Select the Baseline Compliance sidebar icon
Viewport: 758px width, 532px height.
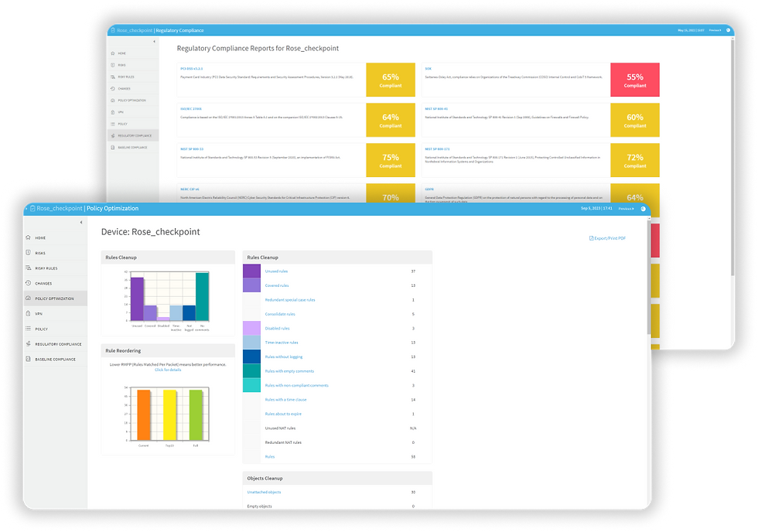29,359
